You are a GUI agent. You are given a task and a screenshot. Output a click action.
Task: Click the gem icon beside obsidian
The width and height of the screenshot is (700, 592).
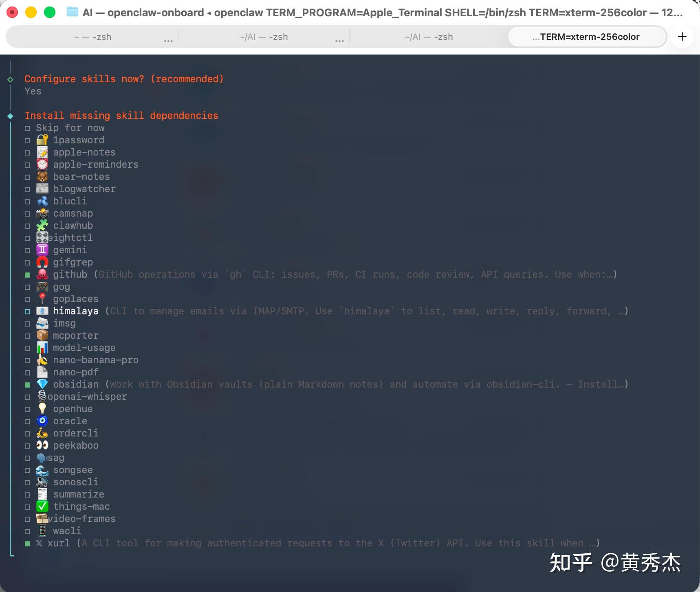tap(42, 384)
